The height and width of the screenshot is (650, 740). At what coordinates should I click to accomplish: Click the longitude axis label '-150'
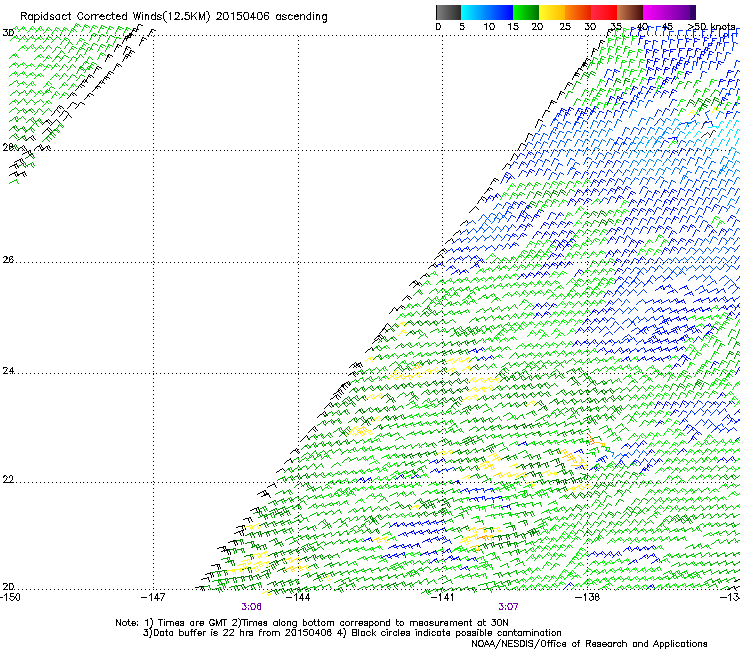(x=10, y=597)
